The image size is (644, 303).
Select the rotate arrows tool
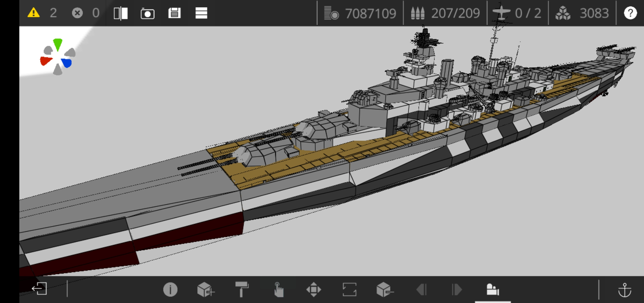point(349,290)
